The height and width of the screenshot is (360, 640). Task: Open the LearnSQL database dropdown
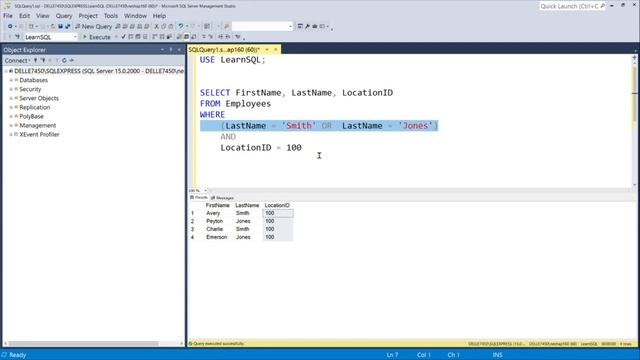point(75,37)
